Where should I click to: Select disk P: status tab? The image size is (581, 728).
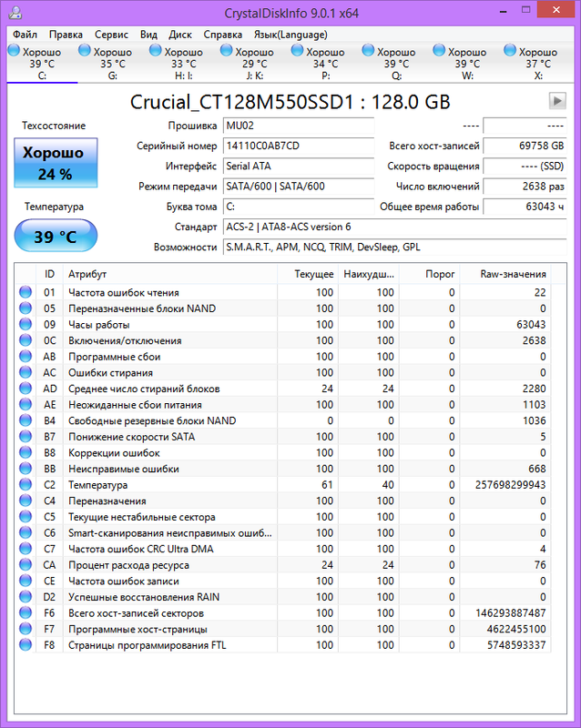coord(325,63)
